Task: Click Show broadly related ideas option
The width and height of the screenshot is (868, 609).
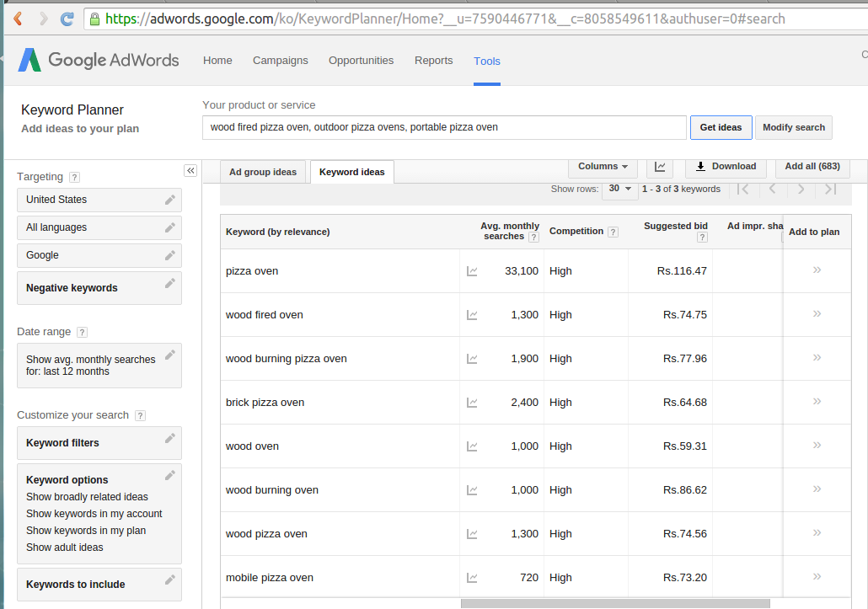Action: (x=87, y=497)
